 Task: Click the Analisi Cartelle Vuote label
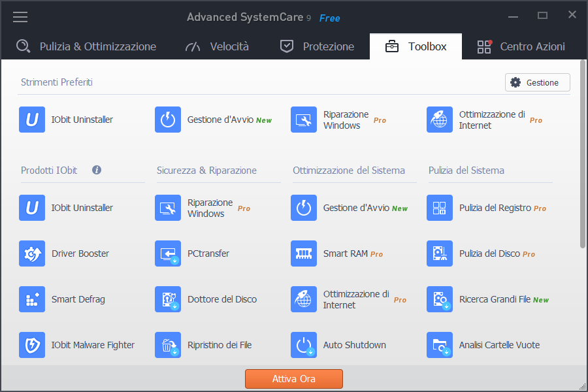point(500,345)
